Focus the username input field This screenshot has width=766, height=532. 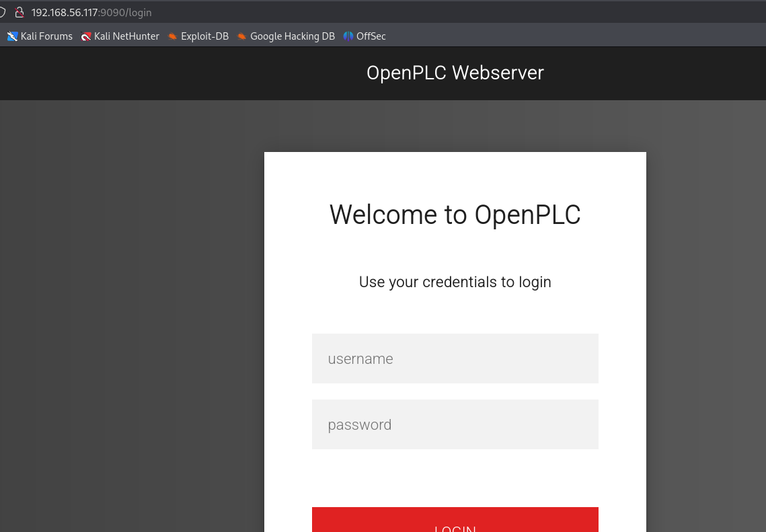pos(455,358)
